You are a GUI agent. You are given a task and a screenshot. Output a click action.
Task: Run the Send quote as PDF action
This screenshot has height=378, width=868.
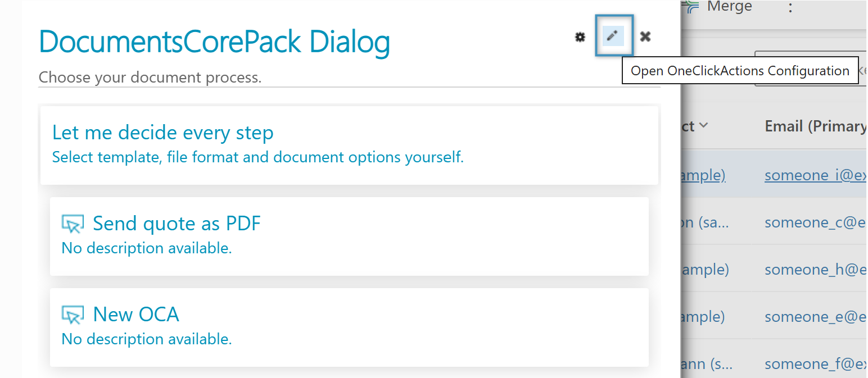coord(177,224)
